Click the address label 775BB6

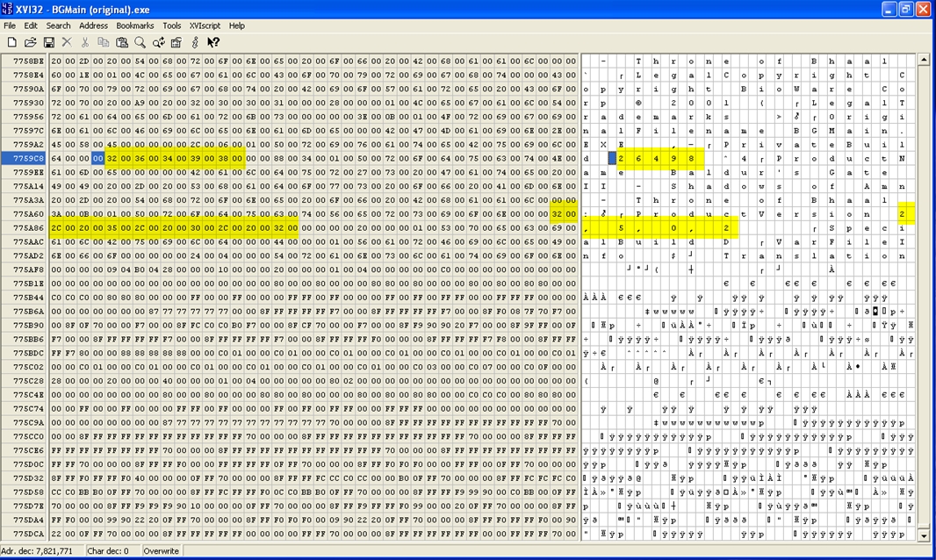tap(29, 339)
